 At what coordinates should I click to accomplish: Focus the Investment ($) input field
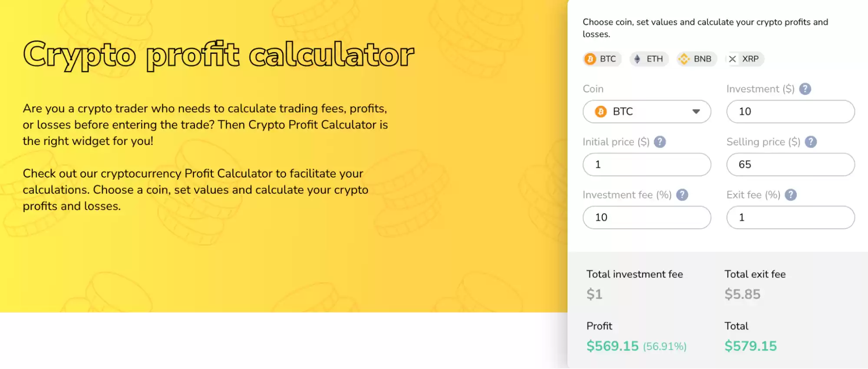coord(790,112)
